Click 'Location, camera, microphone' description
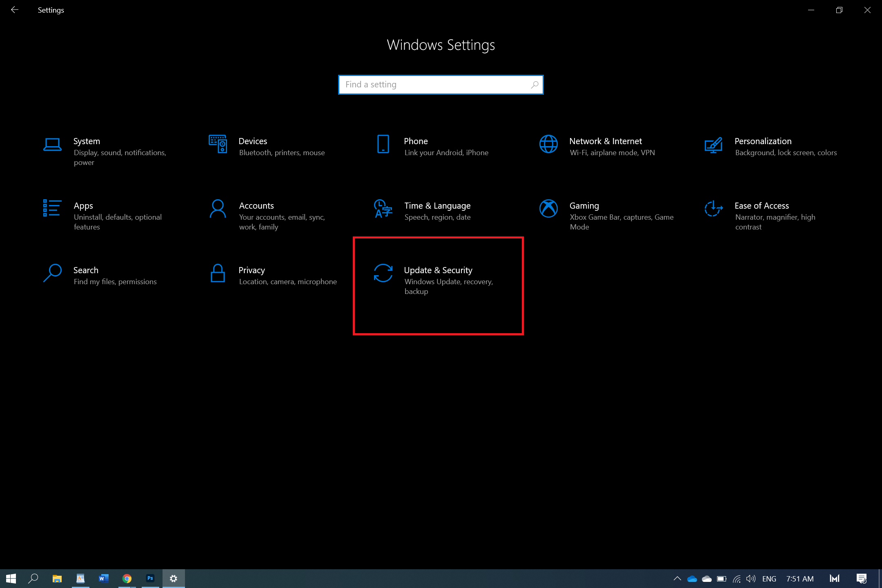882x588 pixels. pos(288,282)
